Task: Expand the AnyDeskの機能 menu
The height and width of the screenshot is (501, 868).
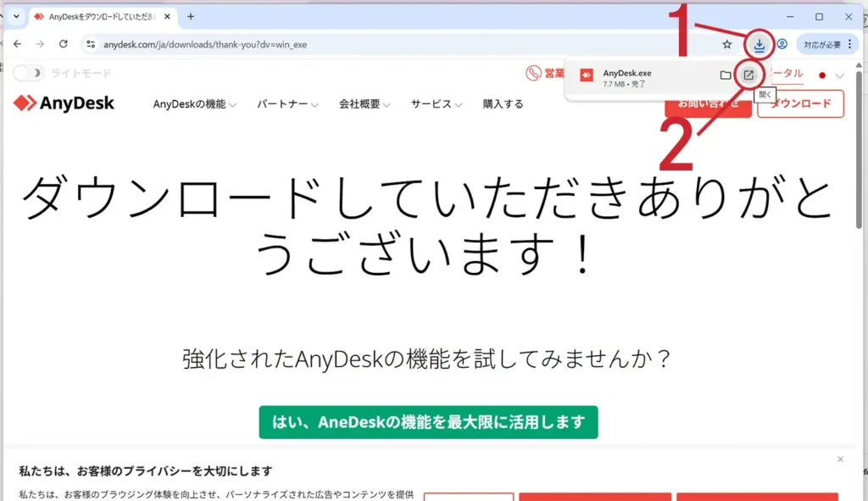Action: coord(194,104)
